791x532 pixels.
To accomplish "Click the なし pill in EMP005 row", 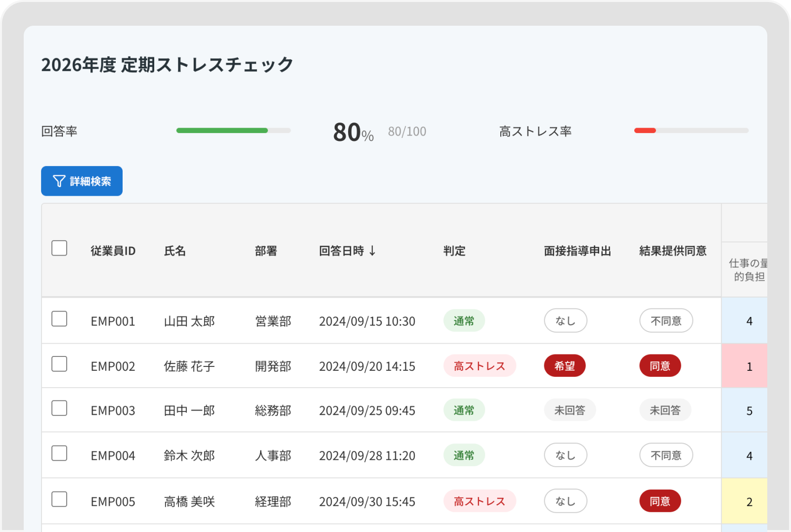I will coord(566,501).
